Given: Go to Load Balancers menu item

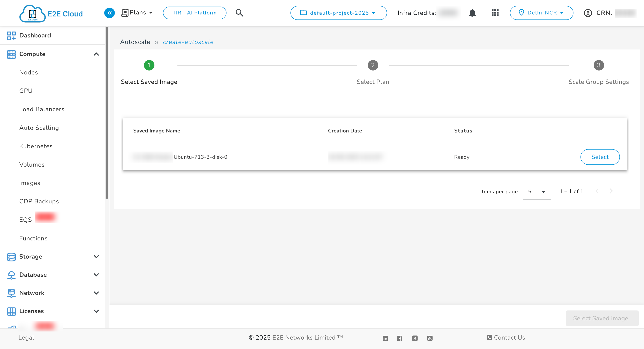Looking at the screenshot, I should click(x=42, y=109).
